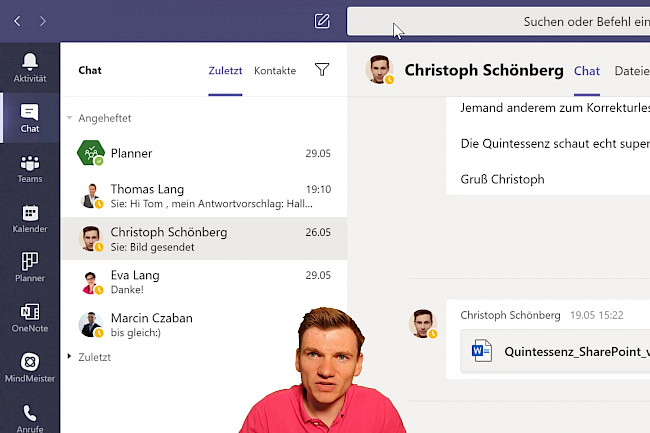This screenshot has height=433, width=650.
Task: Collapse the Angeheftet section
Action: pos(69,118)
